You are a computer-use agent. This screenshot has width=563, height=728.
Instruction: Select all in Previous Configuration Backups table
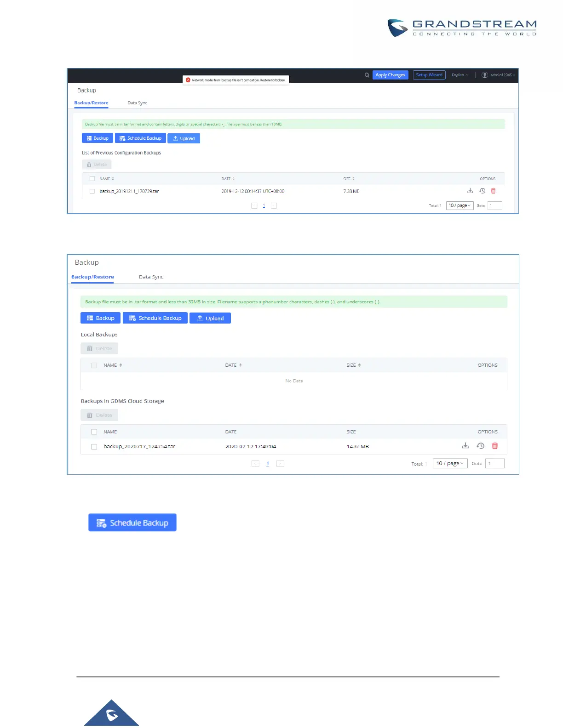pos(92,179)
